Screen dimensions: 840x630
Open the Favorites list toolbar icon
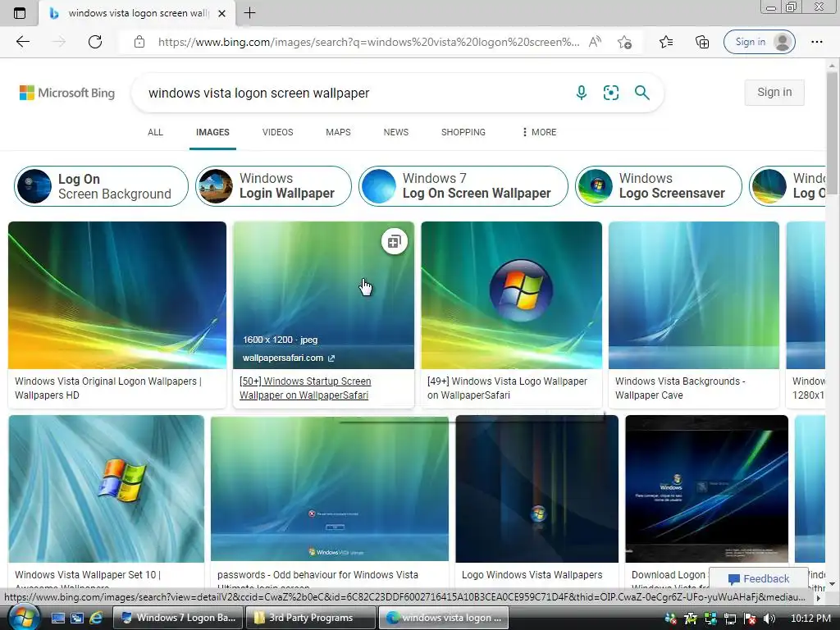click(666, 42)
